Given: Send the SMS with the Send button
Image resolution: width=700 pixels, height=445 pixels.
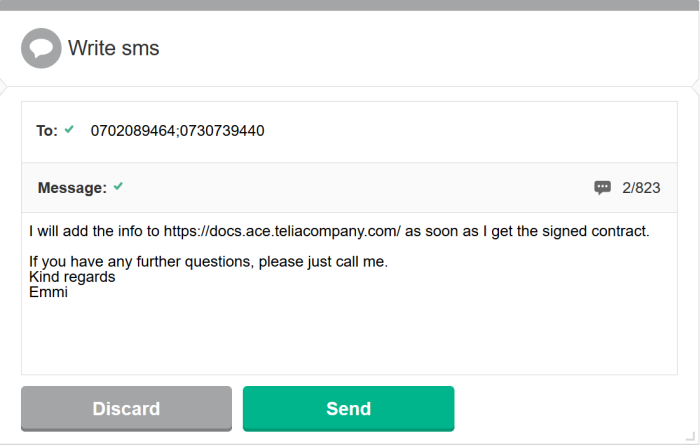Looking at the screenshot, I should point(348,408).
